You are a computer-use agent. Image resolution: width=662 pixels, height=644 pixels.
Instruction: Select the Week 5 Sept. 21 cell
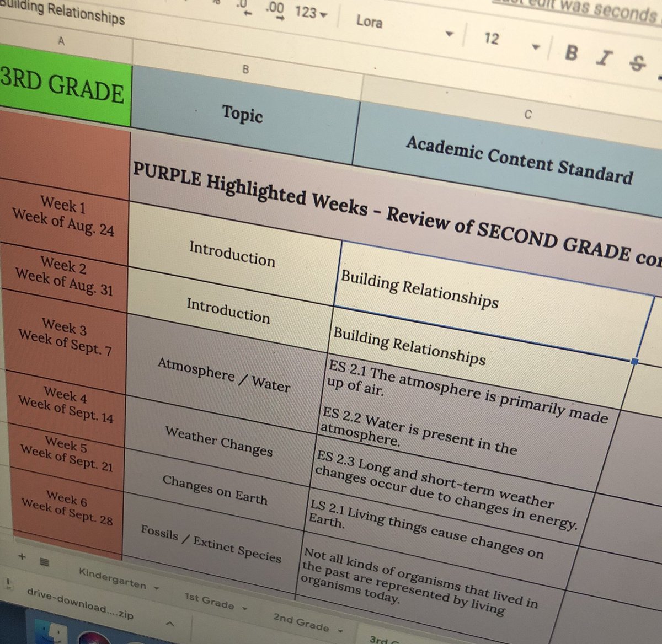tap(66, 454)
